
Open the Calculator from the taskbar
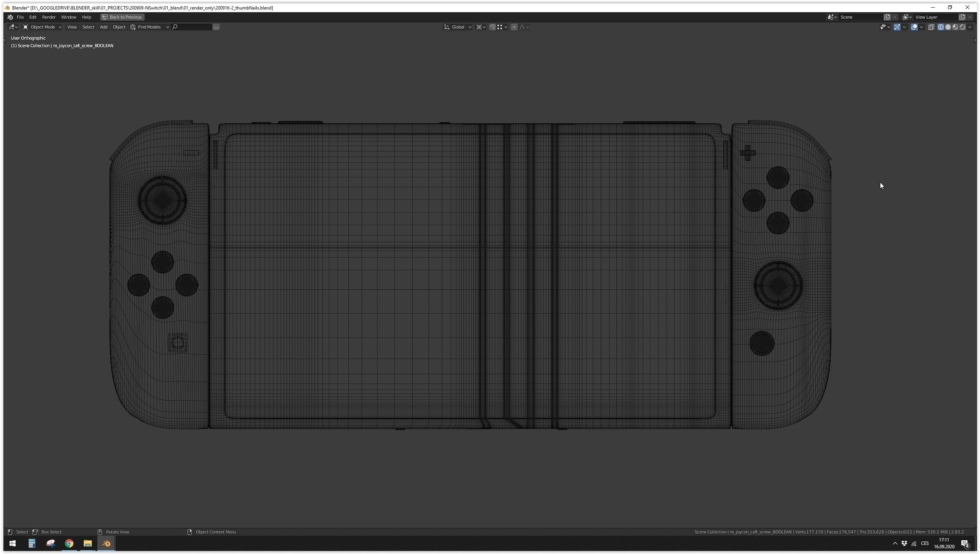coord(32,543)
